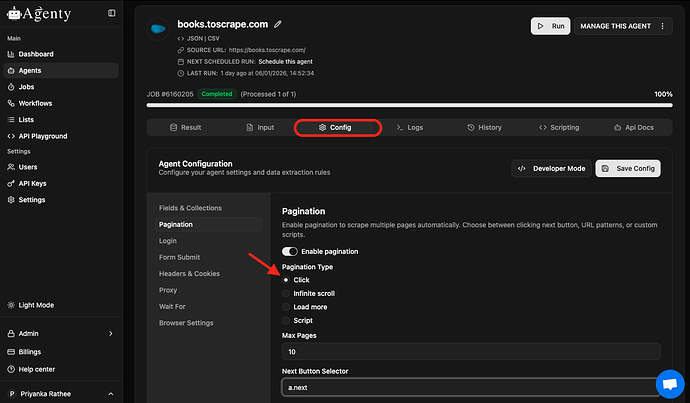Click the Completed status badge
Screen dimensions: 690x403
click(x=217, y=94)
